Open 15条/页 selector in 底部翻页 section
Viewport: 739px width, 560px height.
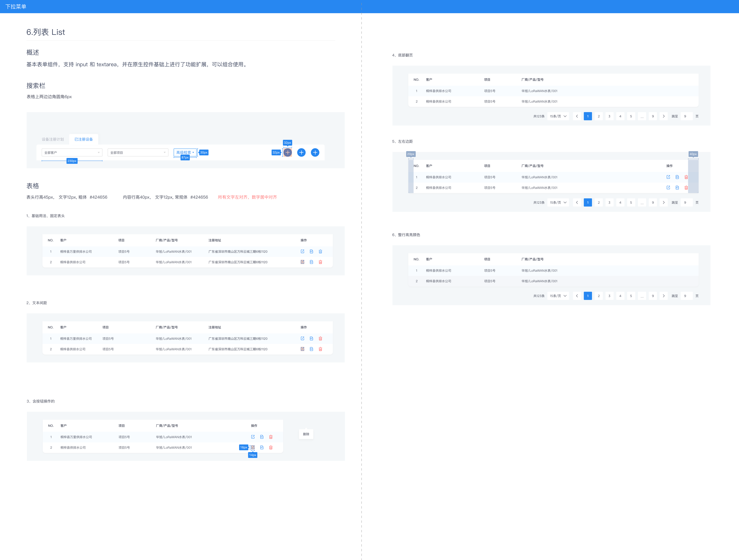tap(558, 116)
